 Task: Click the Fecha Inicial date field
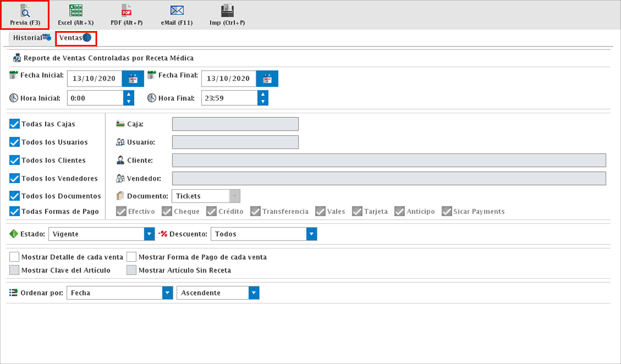(94, 79)
